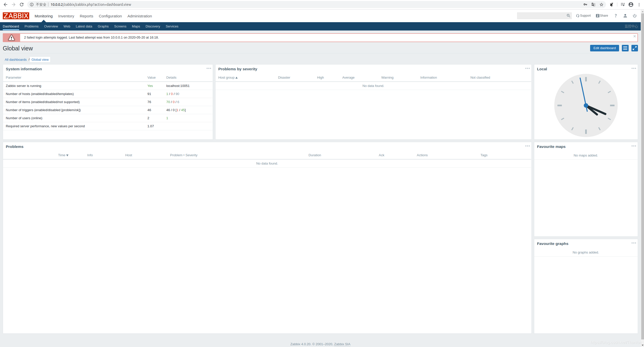The width and height of the screenshot is (644, 347).
Task: Select the Problems submenu tab
Action: pos(31,26)
